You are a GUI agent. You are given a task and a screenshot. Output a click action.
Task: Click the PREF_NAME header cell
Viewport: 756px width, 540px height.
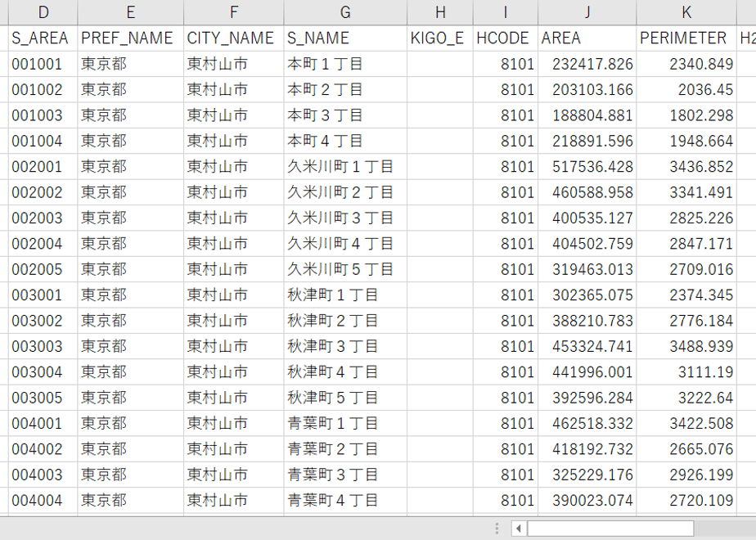[131, 38]
